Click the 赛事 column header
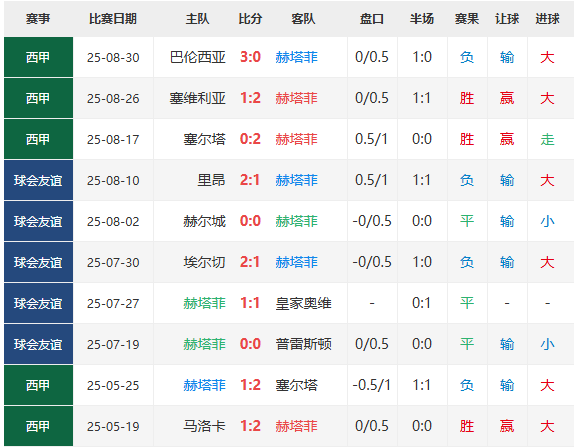The height and width of the screenshot is (448, 575). (38, 19)
